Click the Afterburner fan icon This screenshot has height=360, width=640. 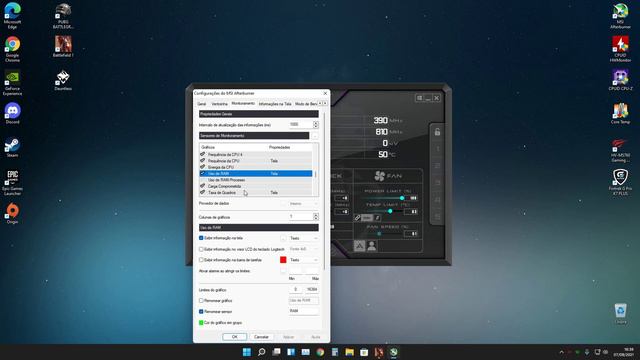point(380,176)
